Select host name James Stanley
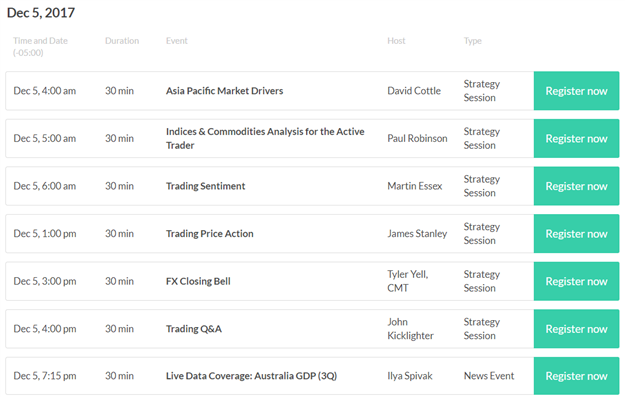Viewport: 625px width, 398px height. (x=417, y=233)
